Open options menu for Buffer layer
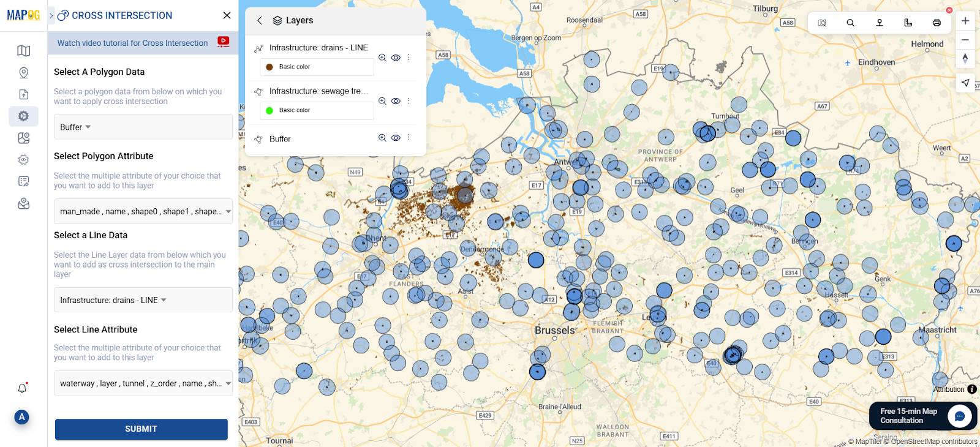Viewport: 980px width, 447px height. point(409,138)
